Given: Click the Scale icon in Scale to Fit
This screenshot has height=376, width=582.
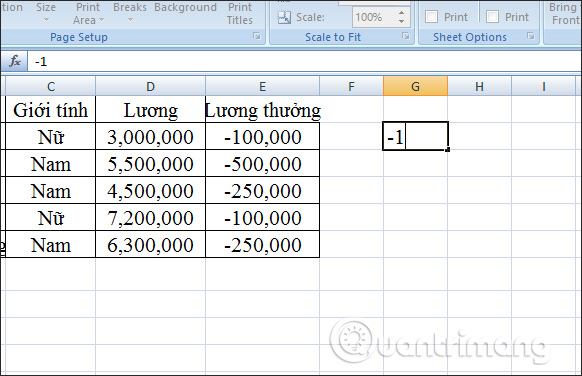Looking at the screenshot, I should [x=284, y=17].
